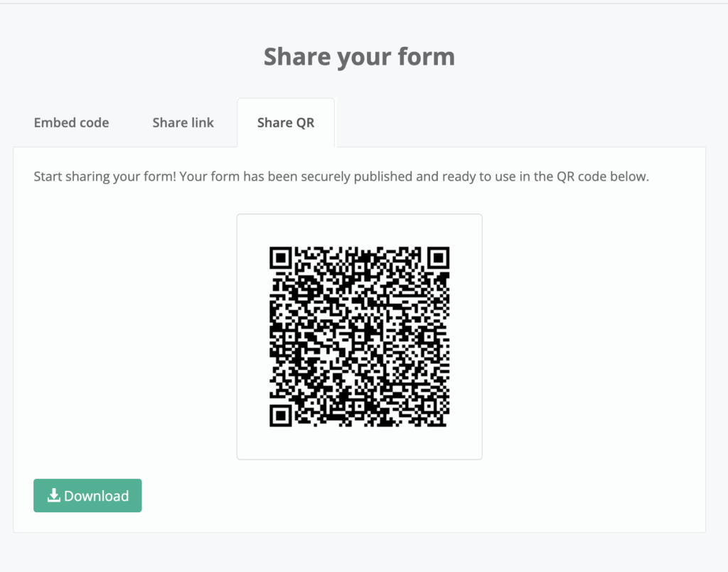This screenshot has width=728, height=572.
Task: Click the white margin left of the QR code
Action: [253, 337]
